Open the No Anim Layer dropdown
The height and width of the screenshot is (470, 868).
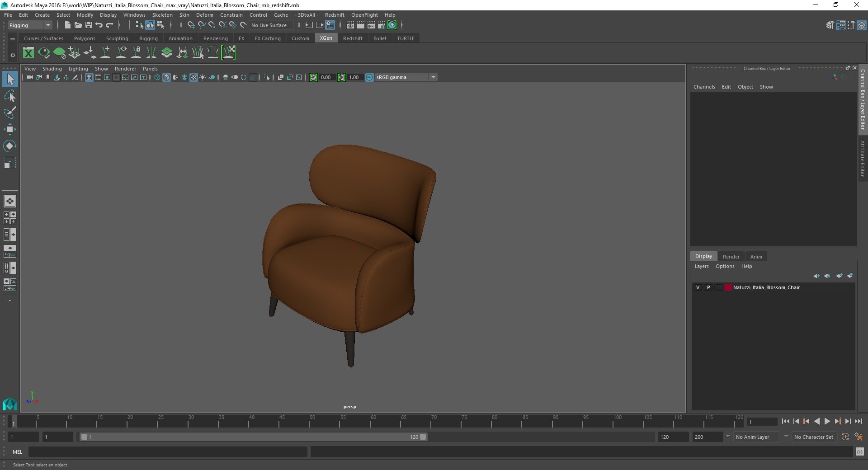pos(756,437)
